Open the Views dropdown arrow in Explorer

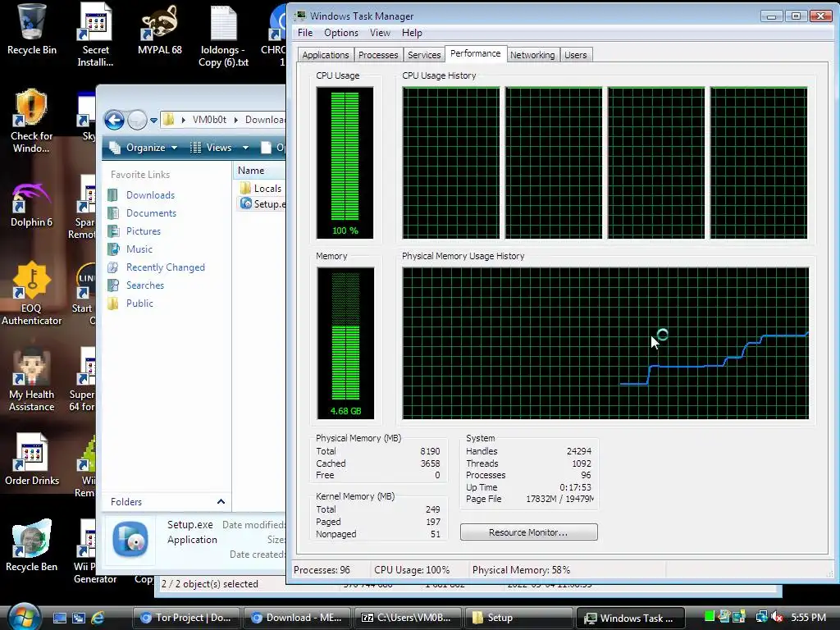245,148
